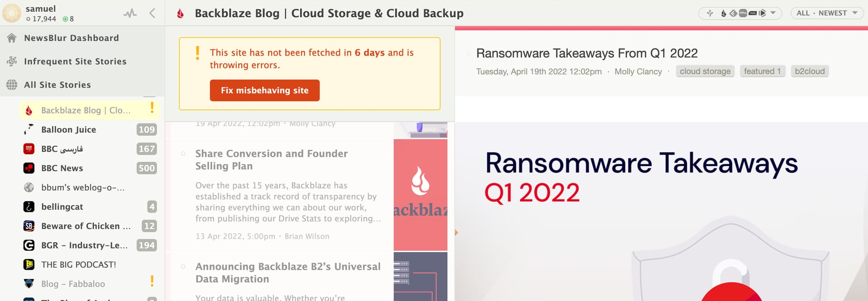
Task: Click the Backblaze flame icon in the header
Action: coord(180,14)
